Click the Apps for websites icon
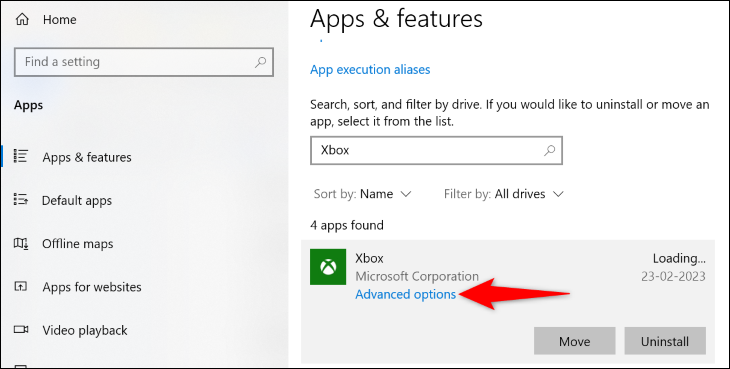Image resolution: width=730 pixels, height=369 pixels. click(21, 286)
